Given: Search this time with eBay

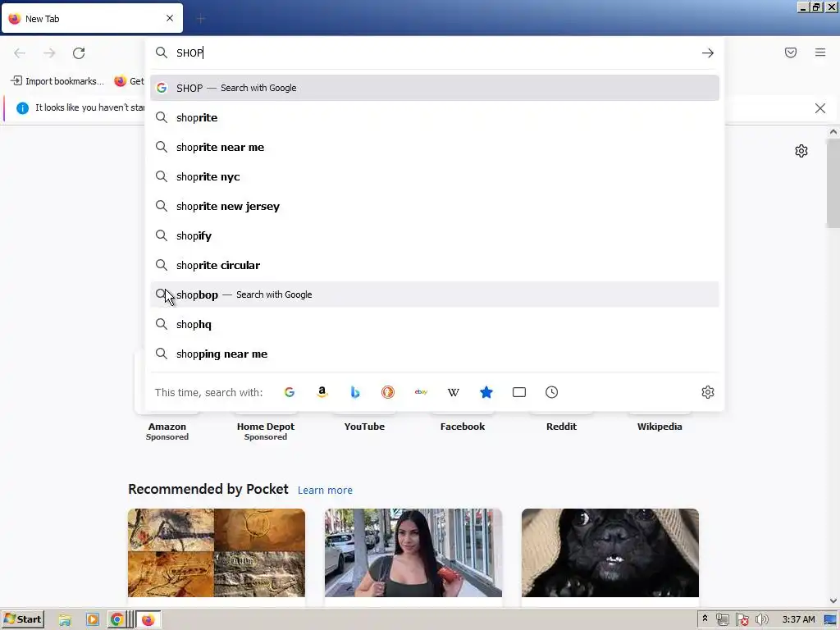Looking at the screenshot, I should point(421,392).
